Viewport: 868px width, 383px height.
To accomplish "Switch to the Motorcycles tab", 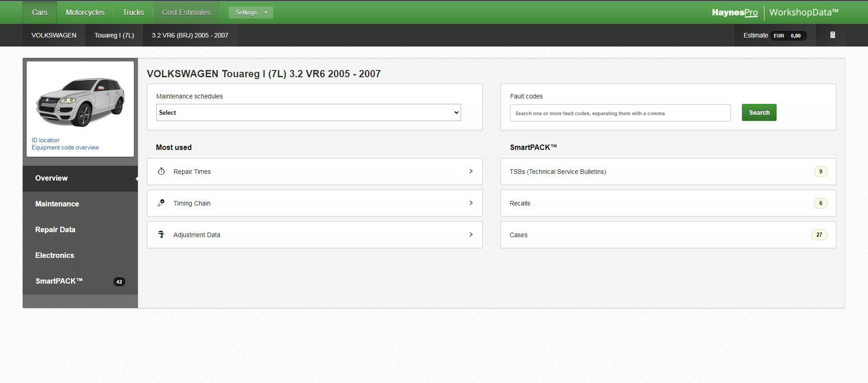I will [x=85, y=13].
